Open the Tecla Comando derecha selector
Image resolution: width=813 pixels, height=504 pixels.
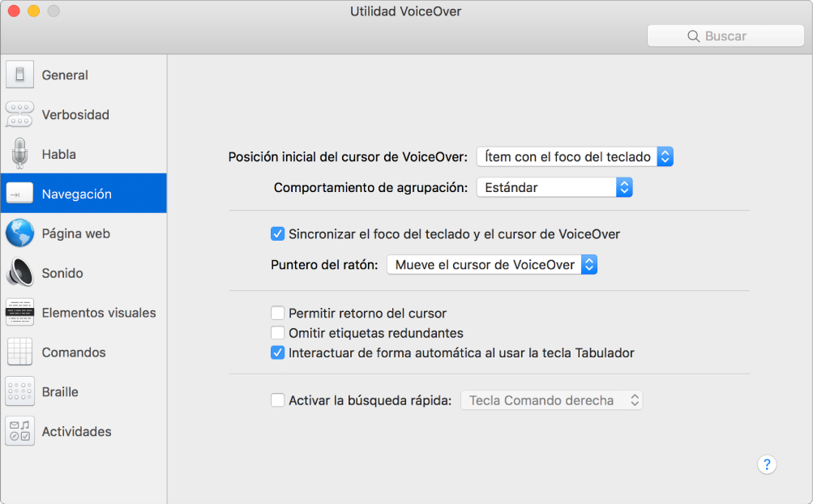[x=551, y=399]
